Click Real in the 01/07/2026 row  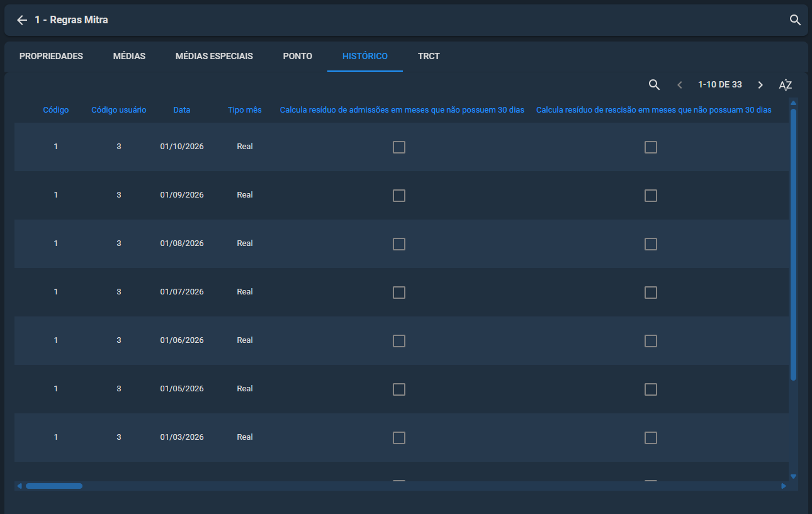[245, 292]
